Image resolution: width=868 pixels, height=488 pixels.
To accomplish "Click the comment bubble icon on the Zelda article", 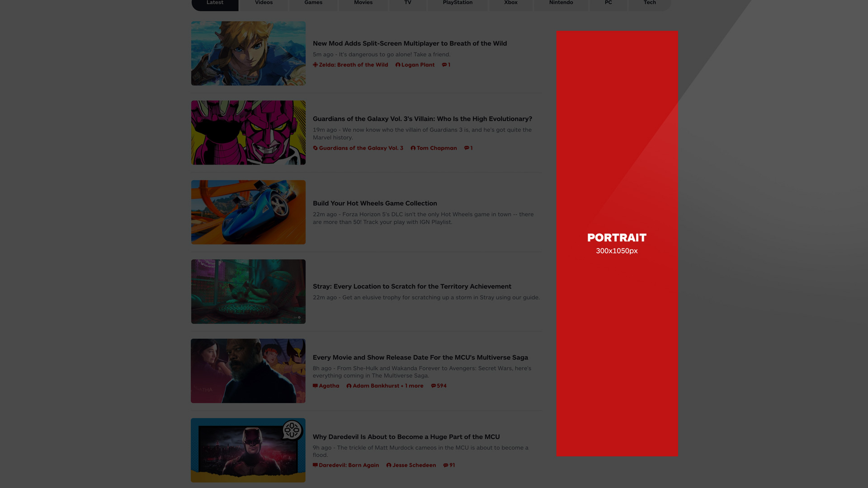I will pyautogui.click(x=444, y=65).
